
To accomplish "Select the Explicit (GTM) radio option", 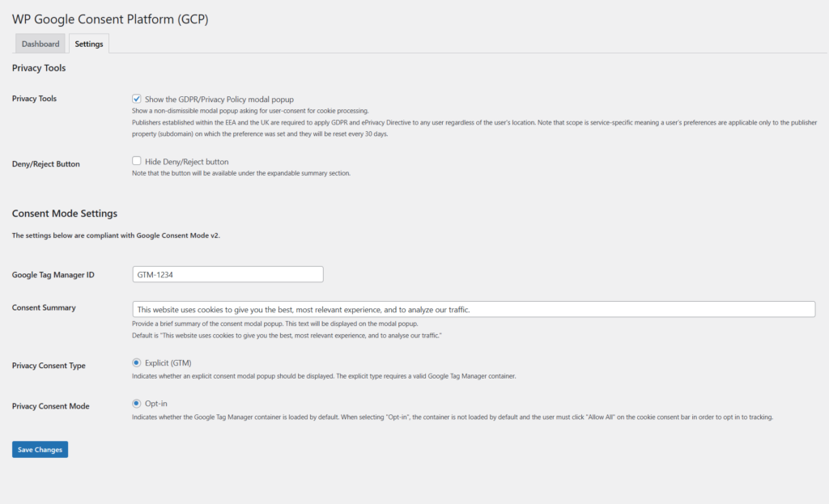I will pyautogui.click(x=136, y=362).
